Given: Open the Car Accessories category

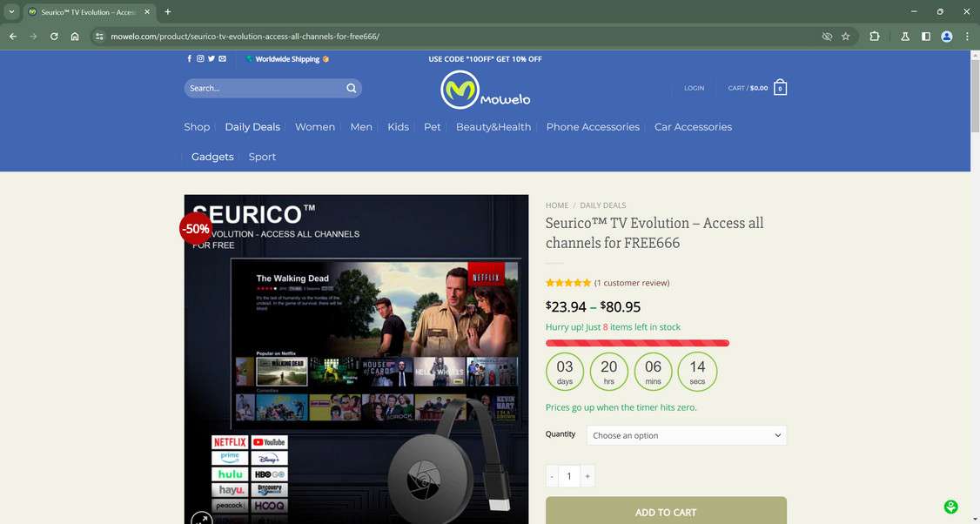Looking at the screenshot, I should (693, 127).
